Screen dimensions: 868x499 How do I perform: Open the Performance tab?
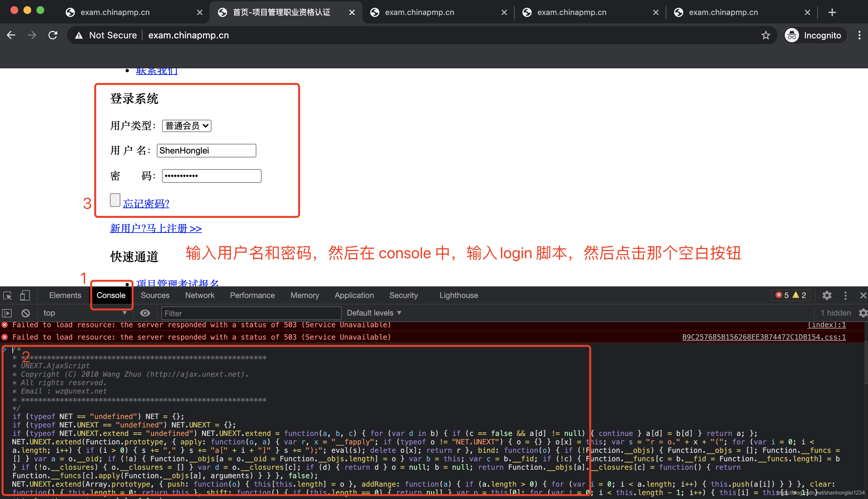pos(252,295)
